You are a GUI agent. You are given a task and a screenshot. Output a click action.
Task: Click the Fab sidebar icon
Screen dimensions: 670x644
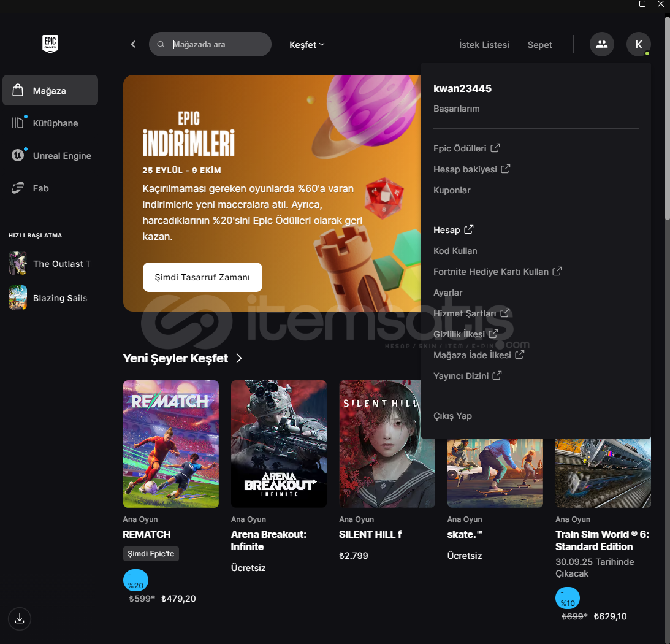click(x=18, y=188)
